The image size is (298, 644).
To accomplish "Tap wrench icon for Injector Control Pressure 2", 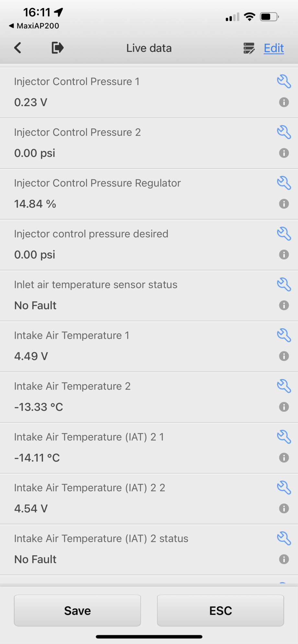I will click(x=284, y=132).
